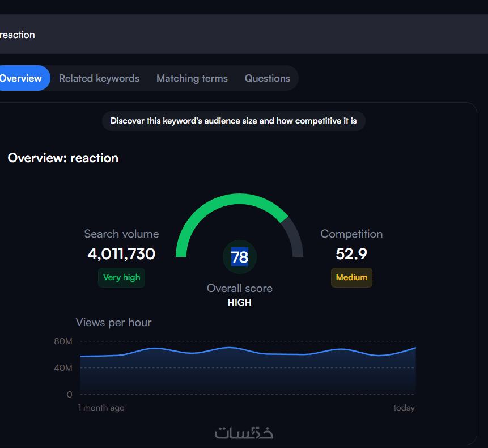Click the Overview: reaction heading
The width and height of the screenshot is (488, 448).
(63, 158)
